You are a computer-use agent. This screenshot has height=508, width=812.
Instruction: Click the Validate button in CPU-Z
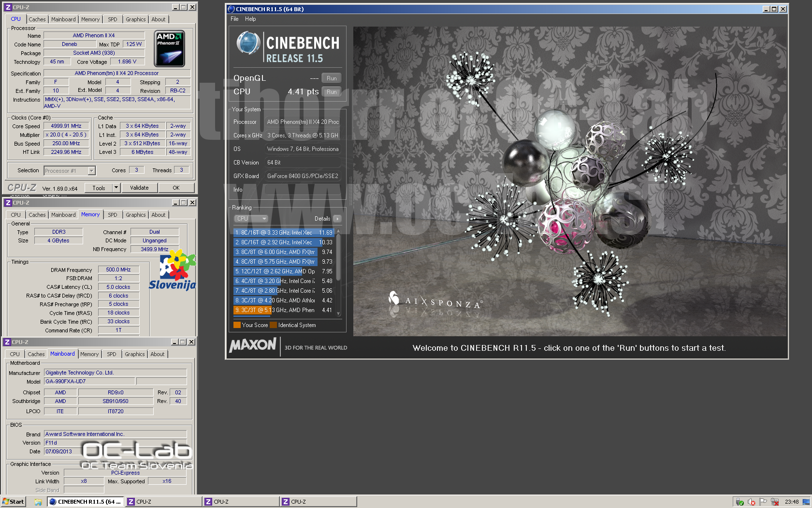coord(139,188)
